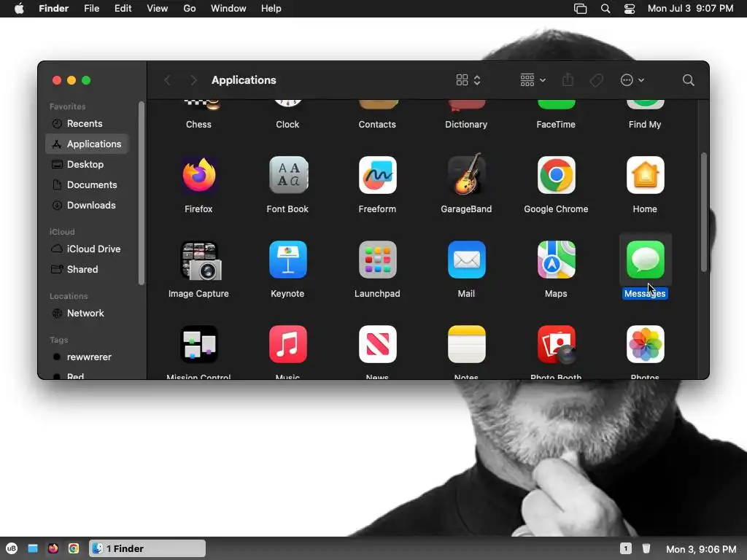
Task: Open the Go menu
Action: point(190,9)
